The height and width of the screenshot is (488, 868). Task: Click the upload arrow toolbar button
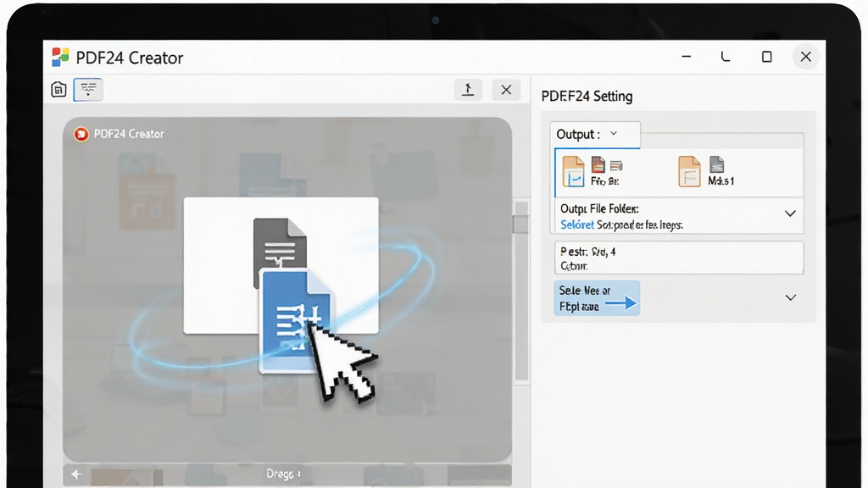point(468,90)
